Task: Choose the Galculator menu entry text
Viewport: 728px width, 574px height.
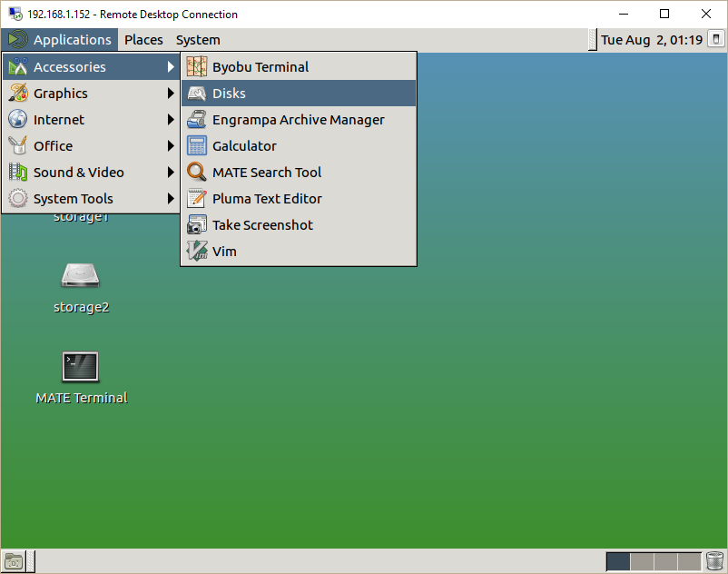Action: click(244, 146)
